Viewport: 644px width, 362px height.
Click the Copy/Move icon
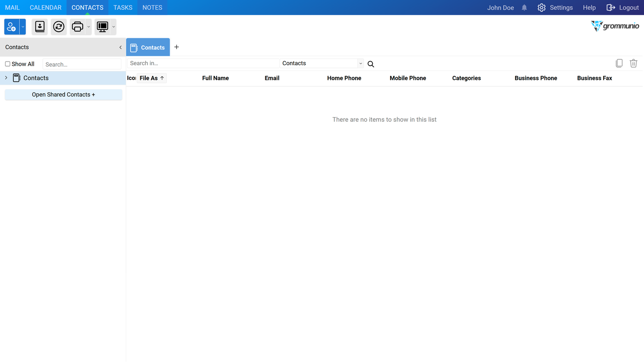click(619, 63)
